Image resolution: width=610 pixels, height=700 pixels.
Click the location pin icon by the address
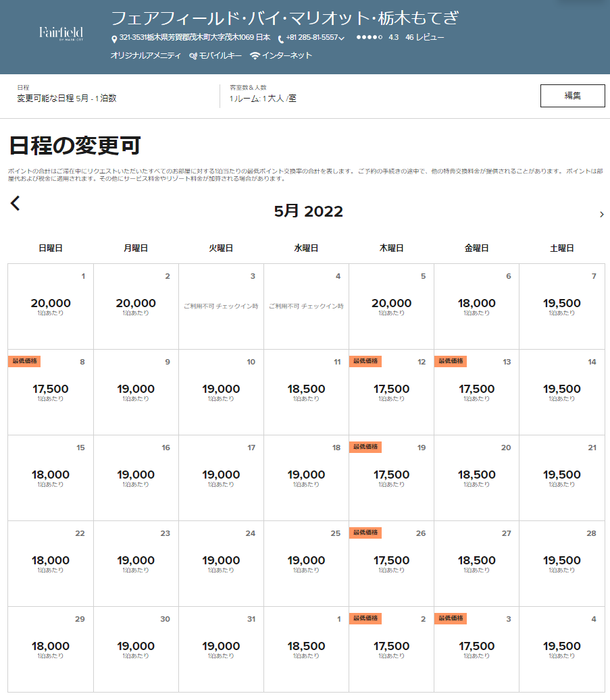pos(114,38)
